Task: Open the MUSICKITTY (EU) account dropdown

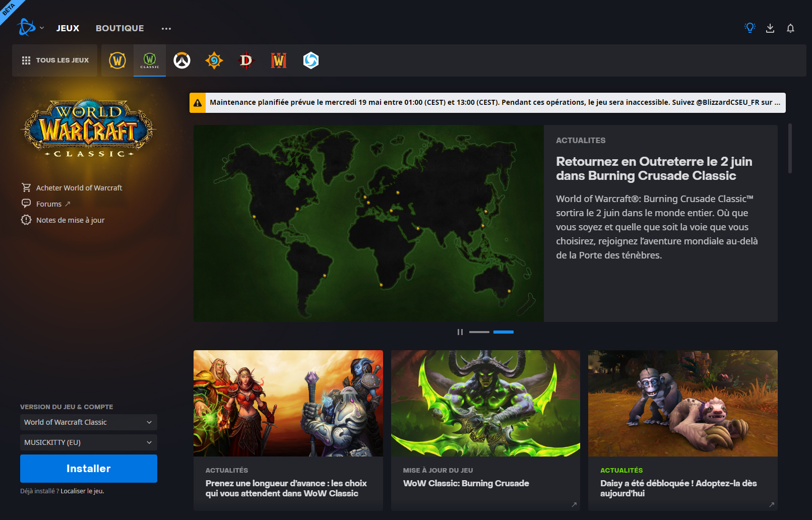Action: pyautogui.click(x=88, y=442)
